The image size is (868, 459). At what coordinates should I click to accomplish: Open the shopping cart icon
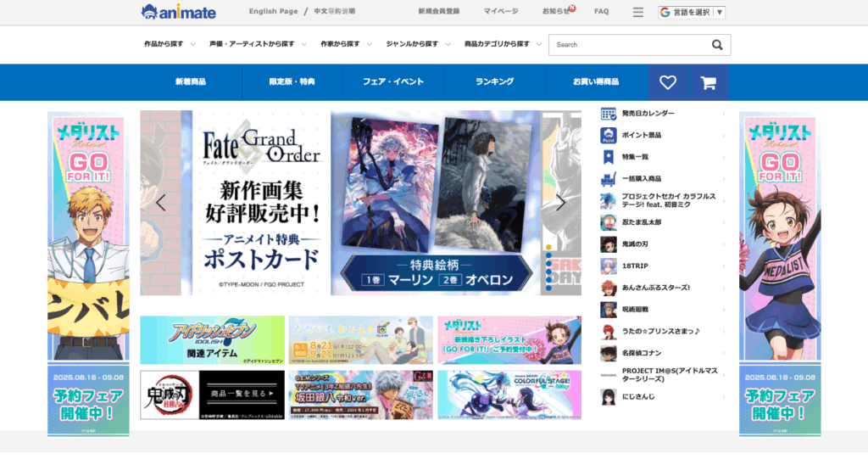coord(708,82)
